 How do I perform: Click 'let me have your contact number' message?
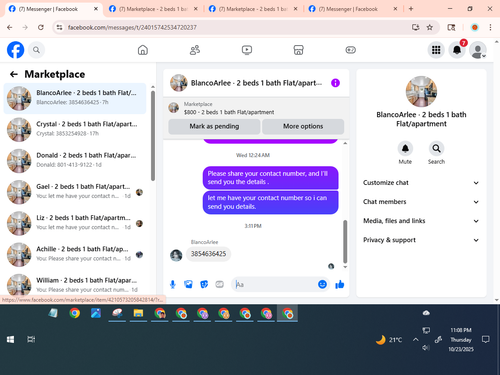click(270, 202)
